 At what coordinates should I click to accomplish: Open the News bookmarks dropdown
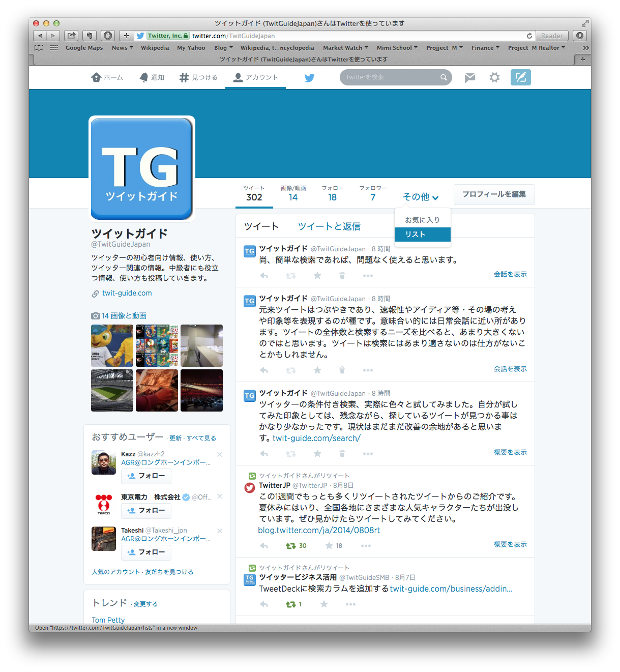click(x=122, y=48)
